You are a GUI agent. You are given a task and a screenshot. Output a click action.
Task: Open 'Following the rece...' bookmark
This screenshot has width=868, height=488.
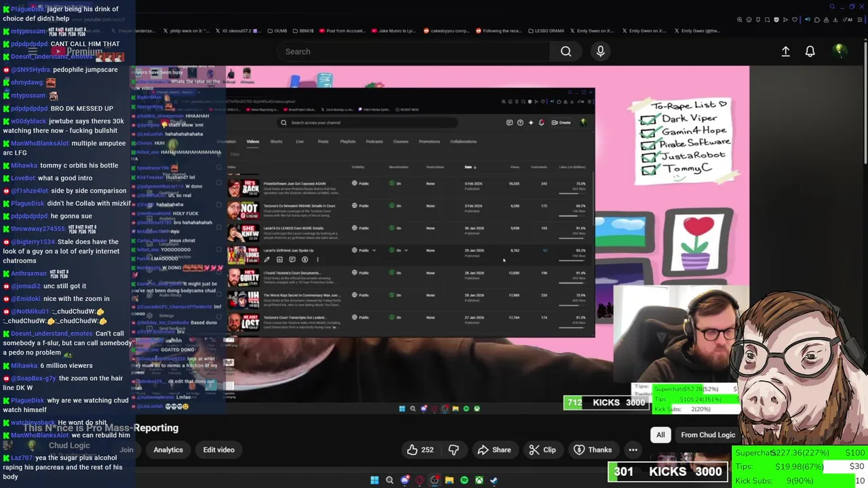point(498,30)
